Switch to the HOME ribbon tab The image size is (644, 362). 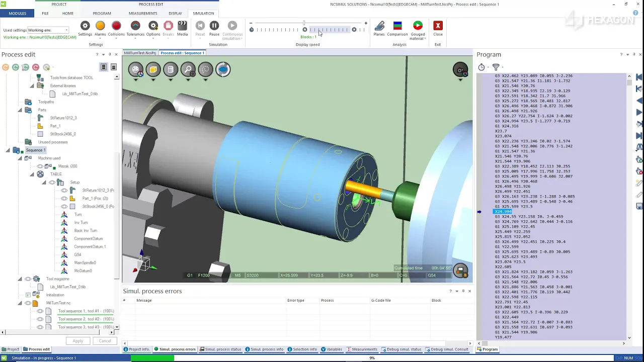coord(68,14)
